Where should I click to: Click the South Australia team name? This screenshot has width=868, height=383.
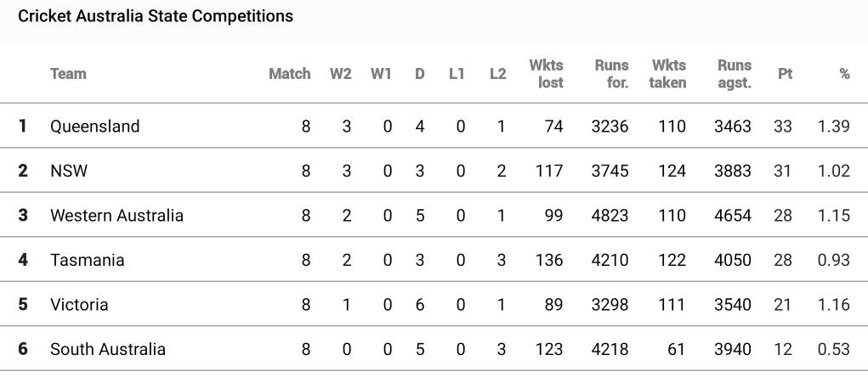[108, 349]
